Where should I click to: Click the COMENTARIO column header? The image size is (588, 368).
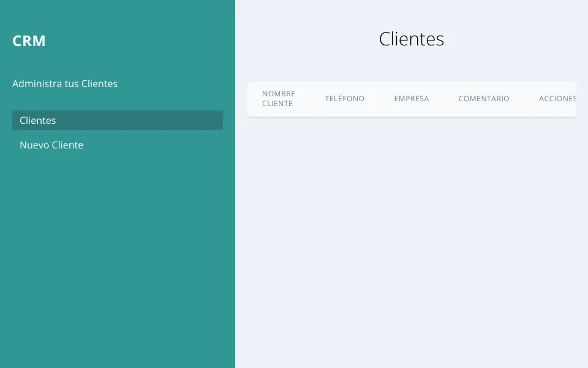[484, 98]
